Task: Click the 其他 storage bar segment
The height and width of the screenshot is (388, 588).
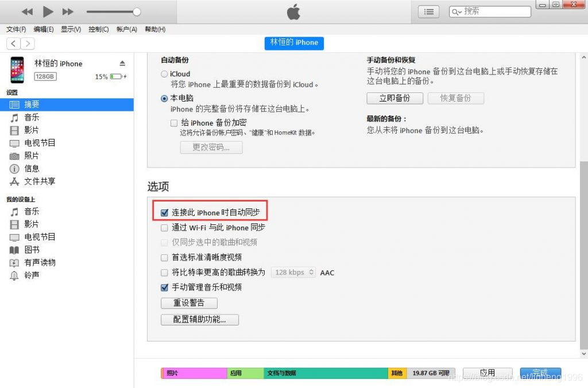Action: pos(397,373)
